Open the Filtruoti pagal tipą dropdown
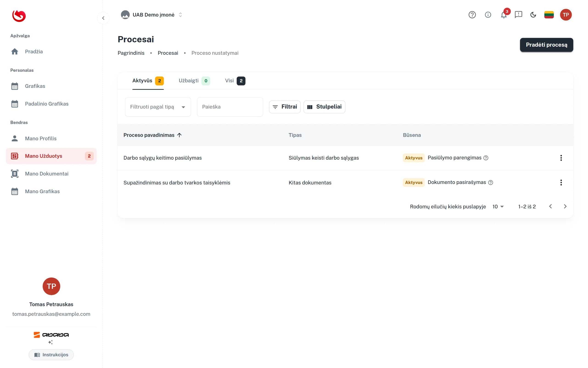 click(x=158, y=107)
